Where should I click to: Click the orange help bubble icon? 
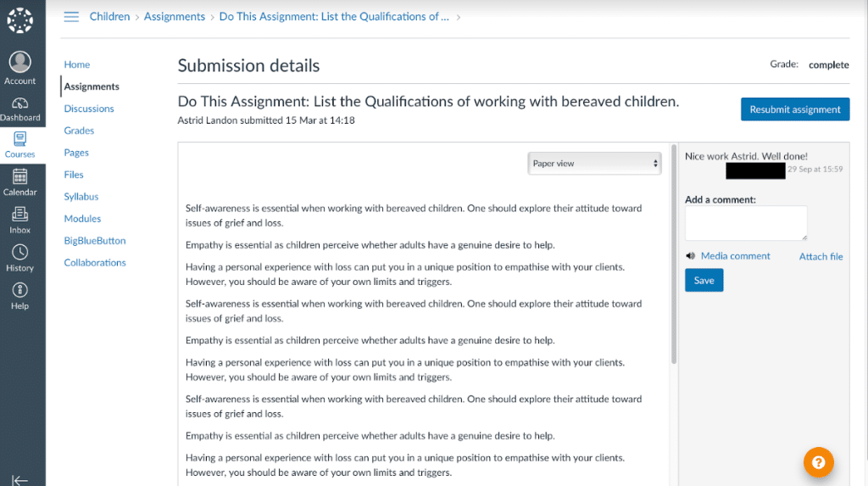tap(818, 462)
